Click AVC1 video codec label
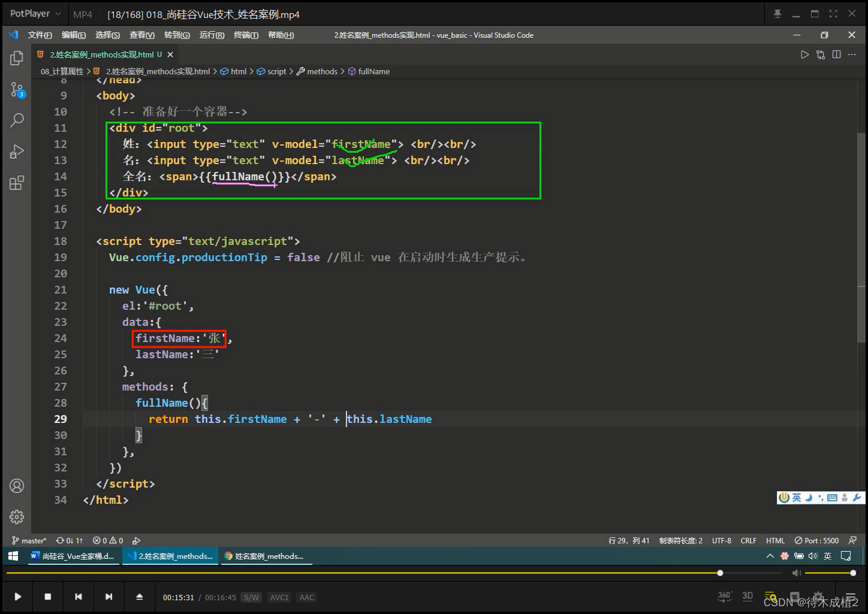The height and width of the screenshot is (614, 868). coord(279,597)
